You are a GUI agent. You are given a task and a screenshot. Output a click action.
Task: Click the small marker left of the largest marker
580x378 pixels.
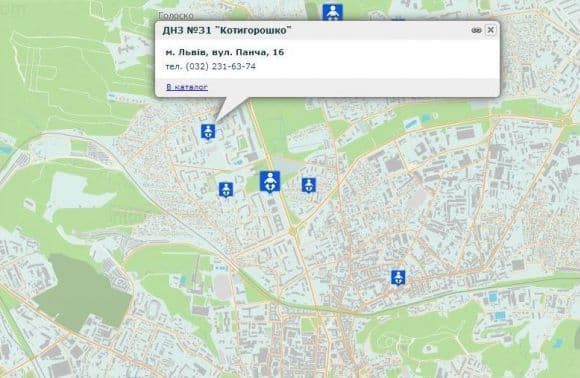[226, 190]
